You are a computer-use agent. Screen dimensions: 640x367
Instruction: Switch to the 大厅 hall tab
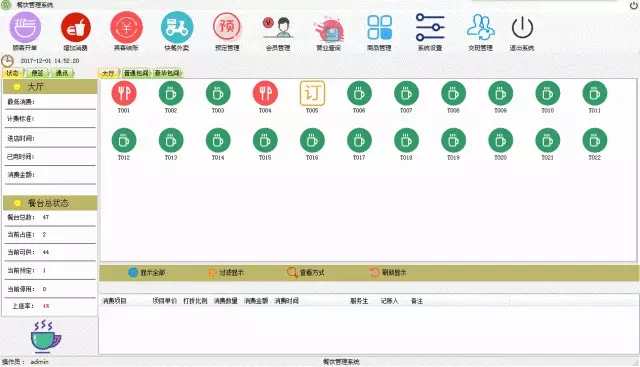click(108, 73)
